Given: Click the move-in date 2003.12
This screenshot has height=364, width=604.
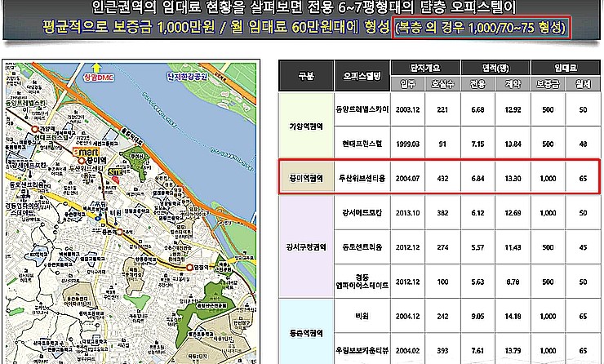Looking at the screenshot, I should tap(407, 110).
